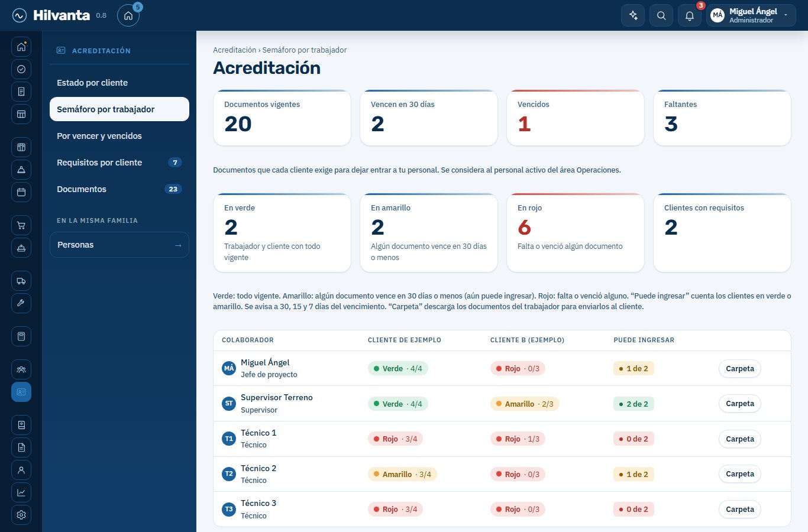The image size is (808, 532).
Task: Open the delivery truck module icon
Action: pyautogui.click(x=21, y=281)
